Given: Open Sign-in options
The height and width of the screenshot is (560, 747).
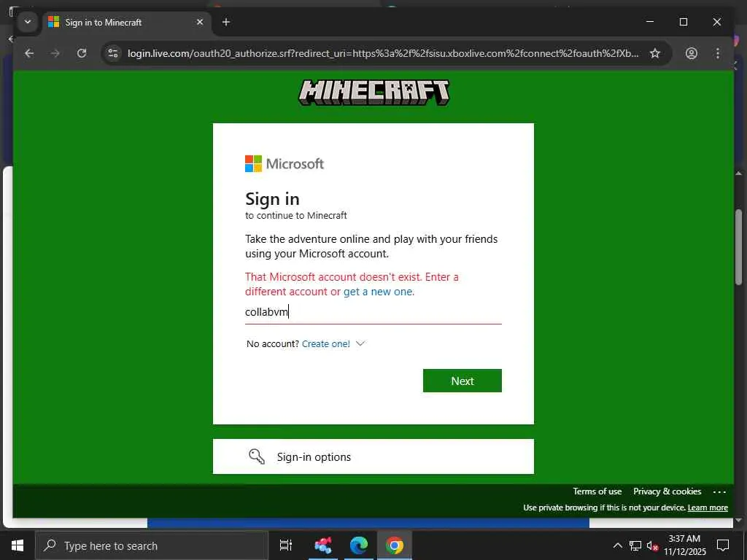Looking at the screenshot, I should 373,456.
